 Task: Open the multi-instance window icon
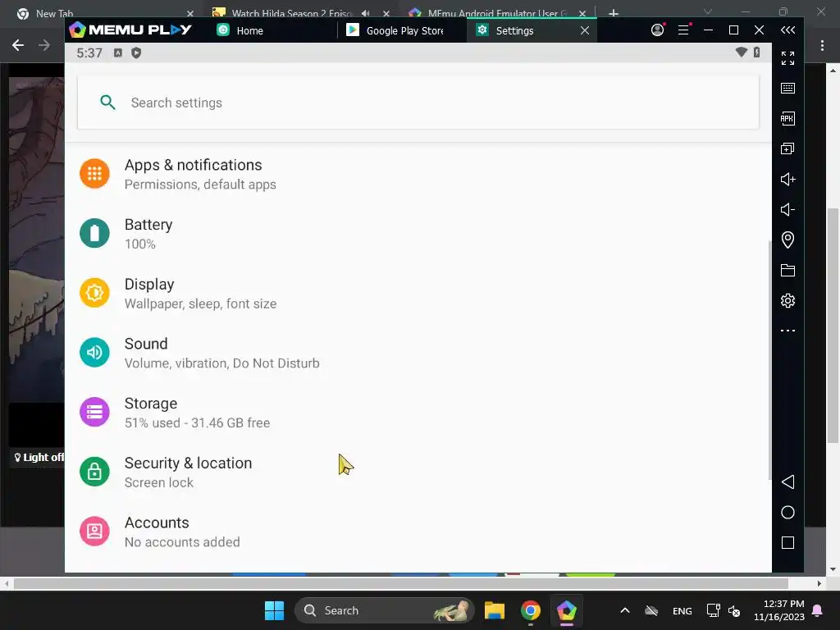(787, 148)
